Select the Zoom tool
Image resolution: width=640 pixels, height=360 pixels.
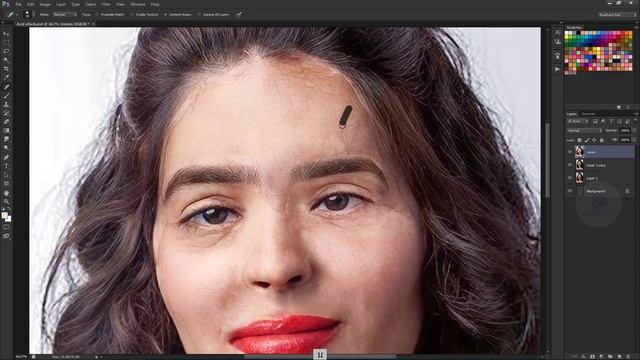tap(6, 202)
